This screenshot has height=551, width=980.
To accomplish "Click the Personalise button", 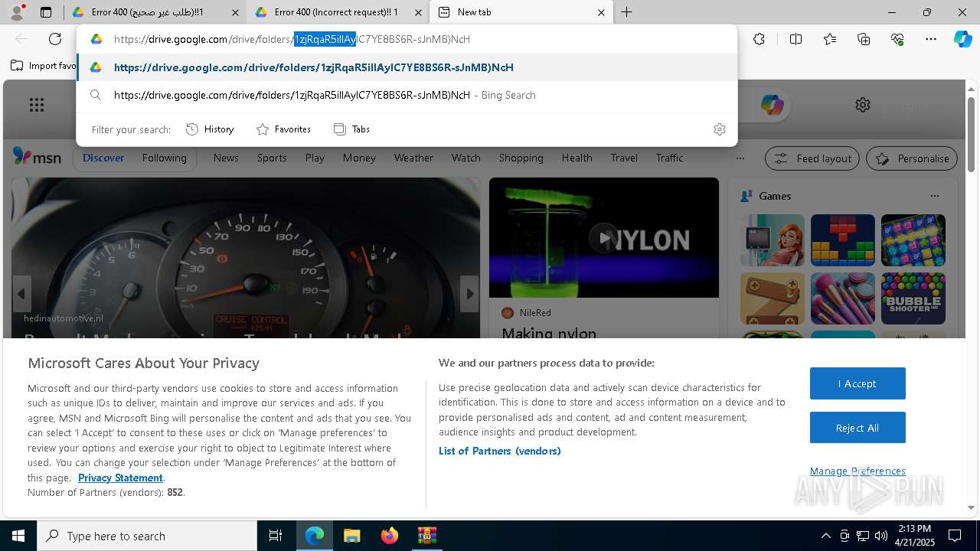I will tap(912, 158).
